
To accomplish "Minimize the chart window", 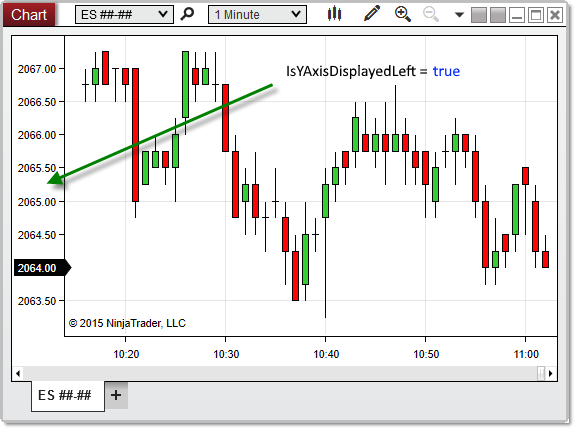I will tap(517, 15).
